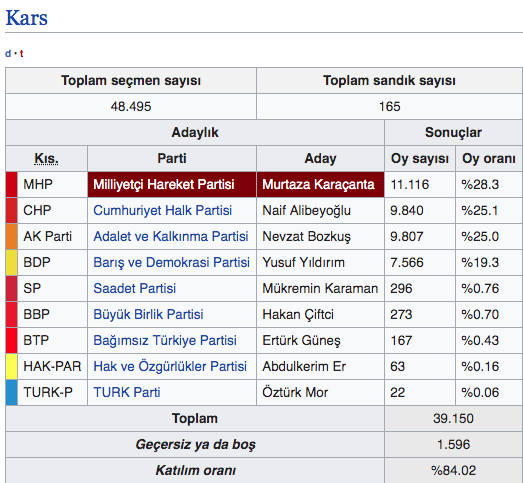Click the Adaylık header cell
This screenshot has height=483, width=523.
click(195, 132)
